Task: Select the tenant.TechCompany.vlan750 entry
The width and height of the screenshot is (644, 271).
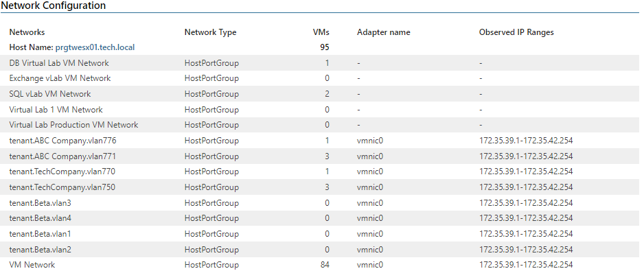Action: [62, 187]
